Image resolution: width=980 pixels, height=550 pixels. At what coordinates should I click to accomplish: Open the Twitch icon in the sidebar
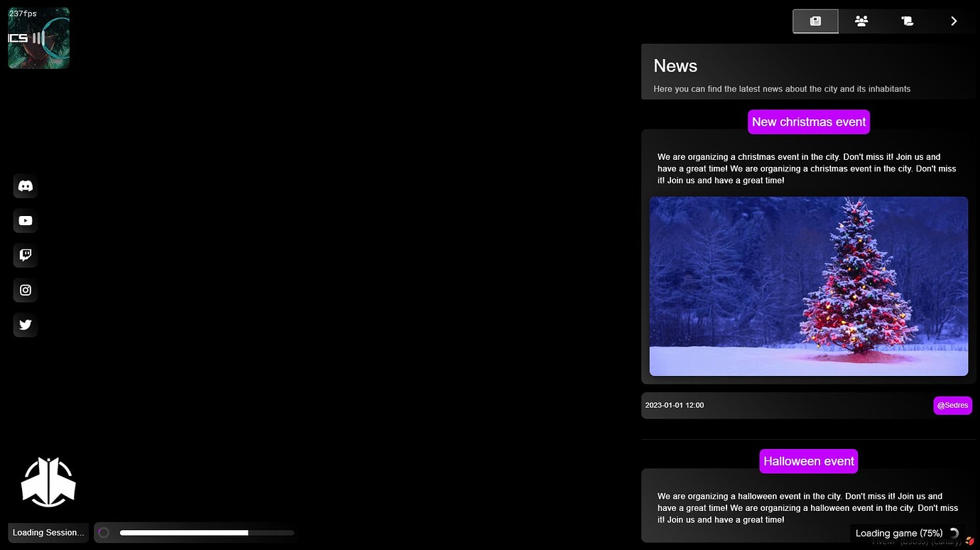[25, 255]
